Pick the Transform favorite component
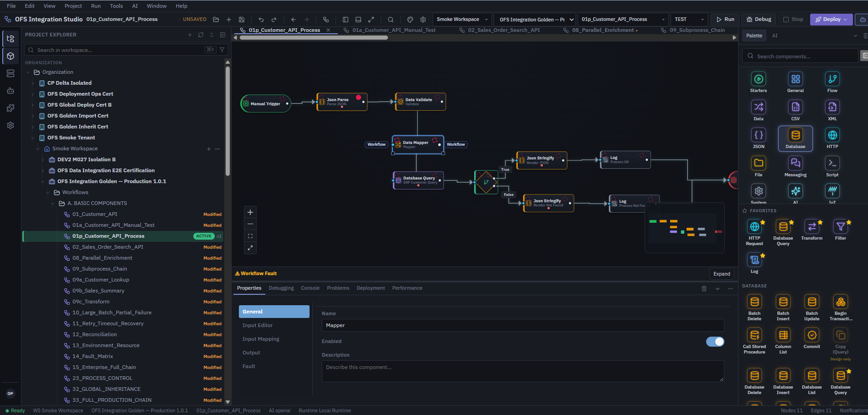 tap(811, 230)
